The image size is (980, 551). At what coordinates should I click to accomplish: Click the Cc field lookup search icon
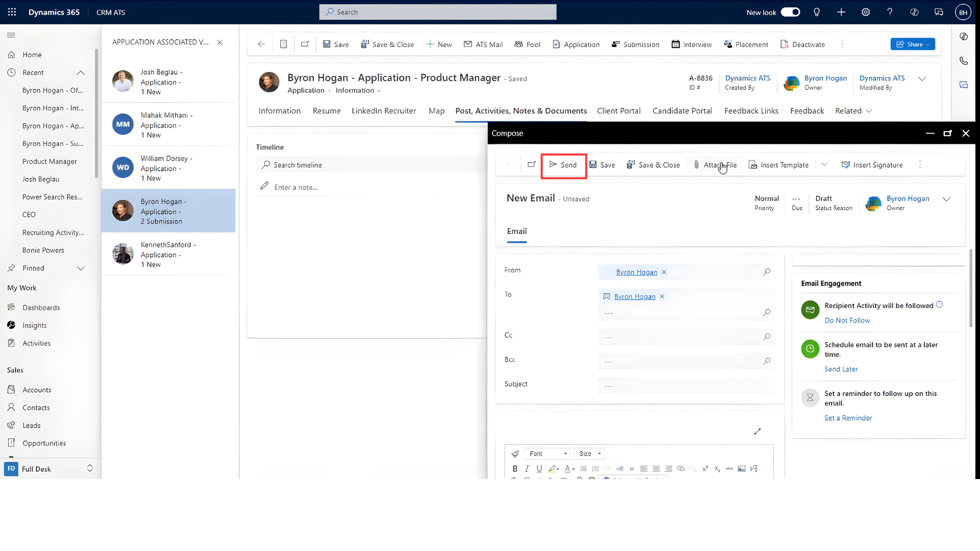coord(767,337)
